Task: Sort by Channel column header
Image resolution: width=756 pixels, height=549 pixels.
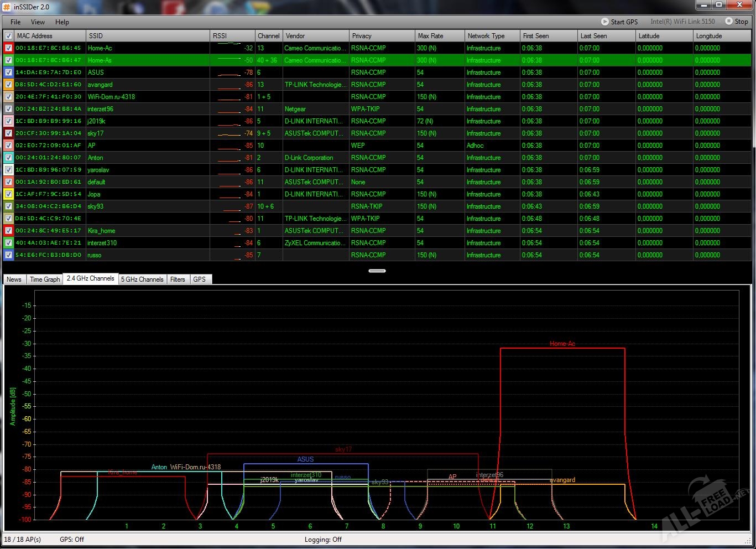Action: pyautogui.click(x=268, y=36)
